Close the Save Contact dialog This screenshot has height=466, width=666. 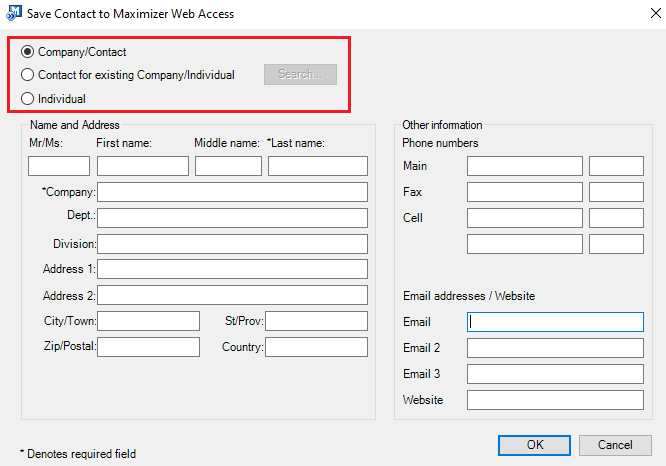(655, 13)
